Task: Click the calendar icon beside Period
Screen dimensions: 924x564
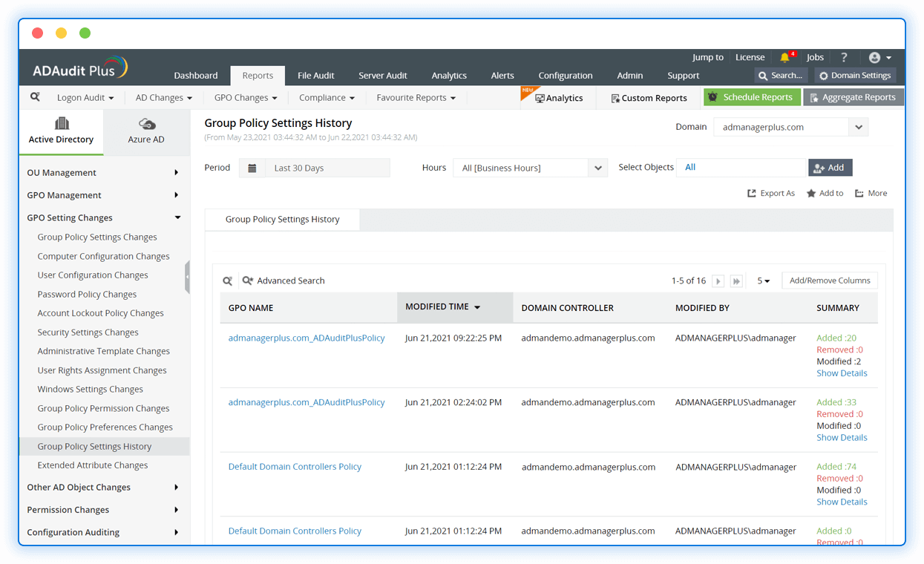Action: (252, 168)
